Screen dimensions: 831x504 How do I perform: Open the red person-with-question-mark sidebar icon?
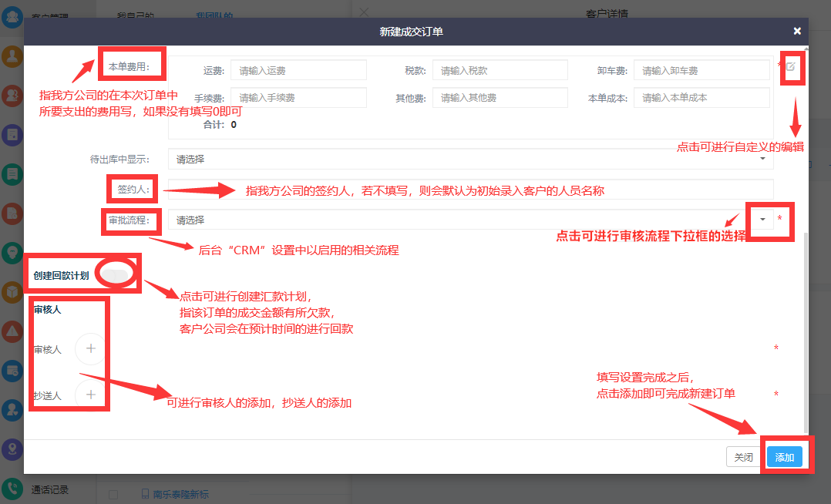tap(12, 96)
